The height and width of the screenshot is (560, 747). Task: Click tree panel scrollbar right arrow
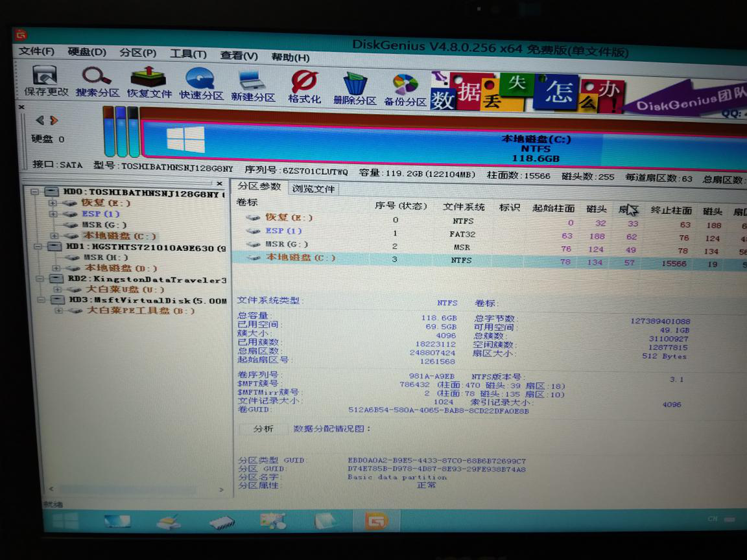click(221, 489)
